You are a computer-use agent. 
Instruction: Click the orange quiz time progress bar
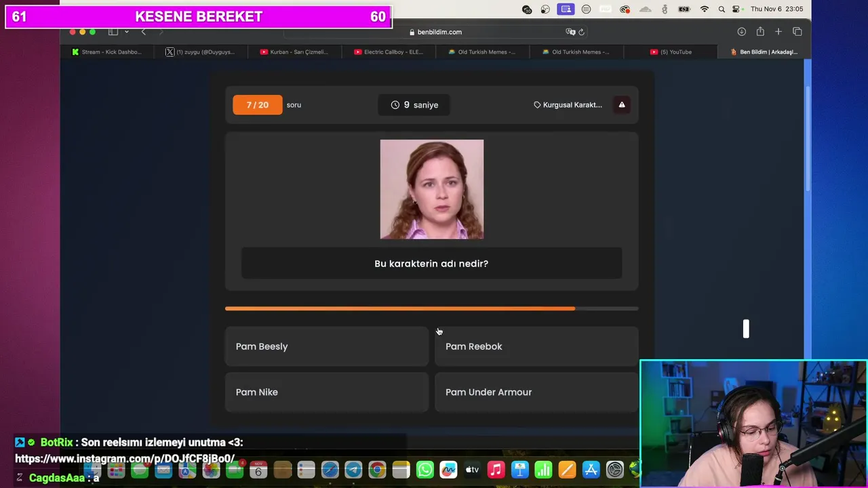431,308
